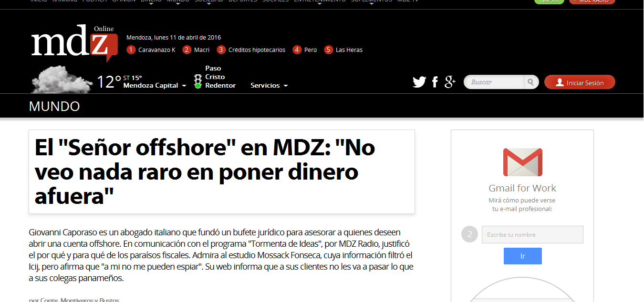This screenshot has width=644, height=302.
Task: Open trending topic Las Heras
Action: point(349,50)
